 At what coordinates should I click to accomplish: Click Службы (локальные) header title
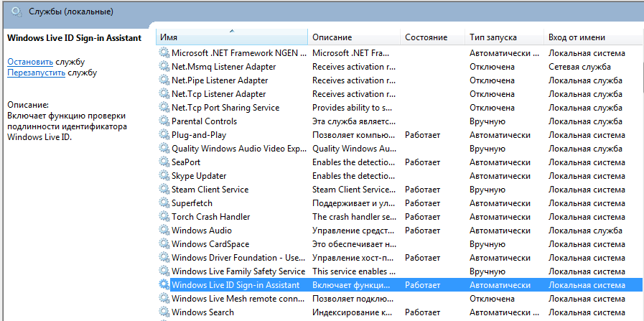70,11
